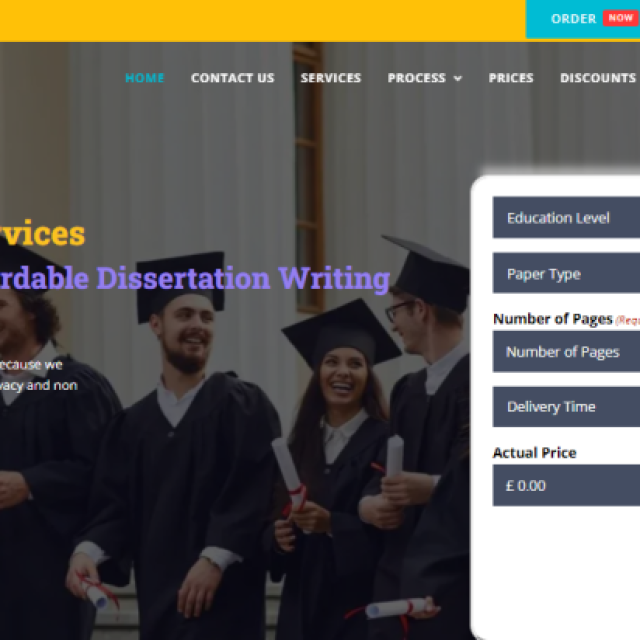Click the ORDER NOW button

tap(583, 19)
